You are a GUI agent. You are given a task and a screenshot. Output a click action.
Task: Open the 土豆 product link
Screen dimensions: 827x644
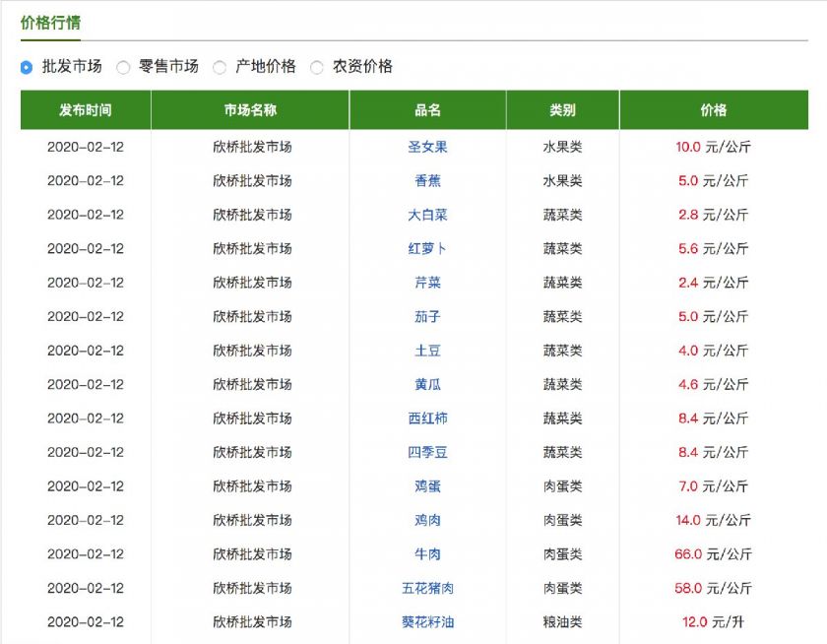point(427,351)
